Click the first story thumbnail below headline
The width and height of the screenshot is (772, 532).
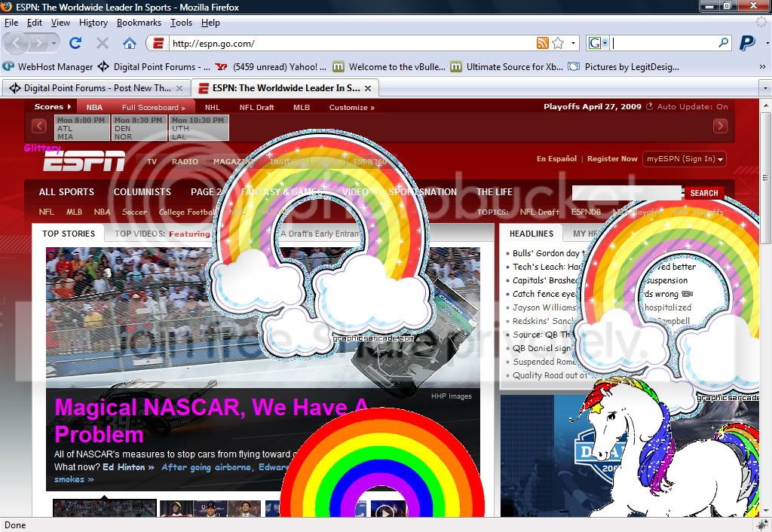click(x=104, y=509)
